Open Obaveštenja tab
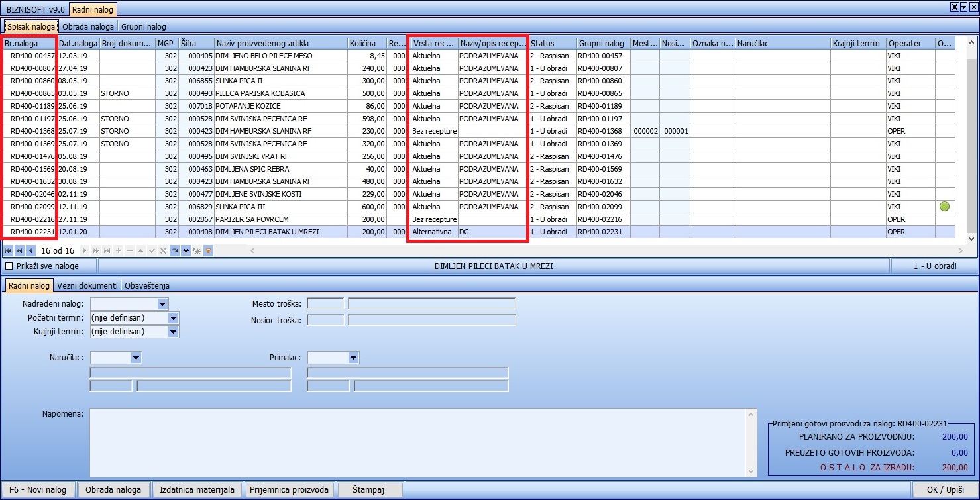This screenshot has height=500, width=980. [147, 286]
